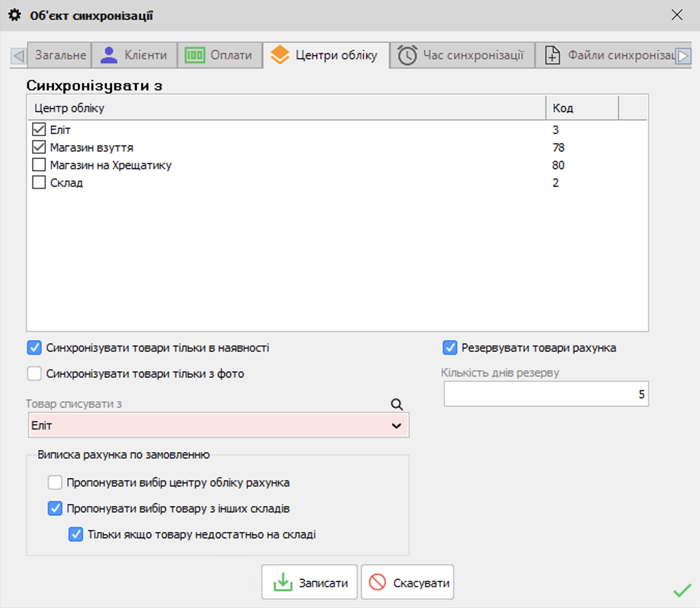700x608 pixels.
Task: Click the Магазин на Хрещатику row label
Action: point(110,165)
